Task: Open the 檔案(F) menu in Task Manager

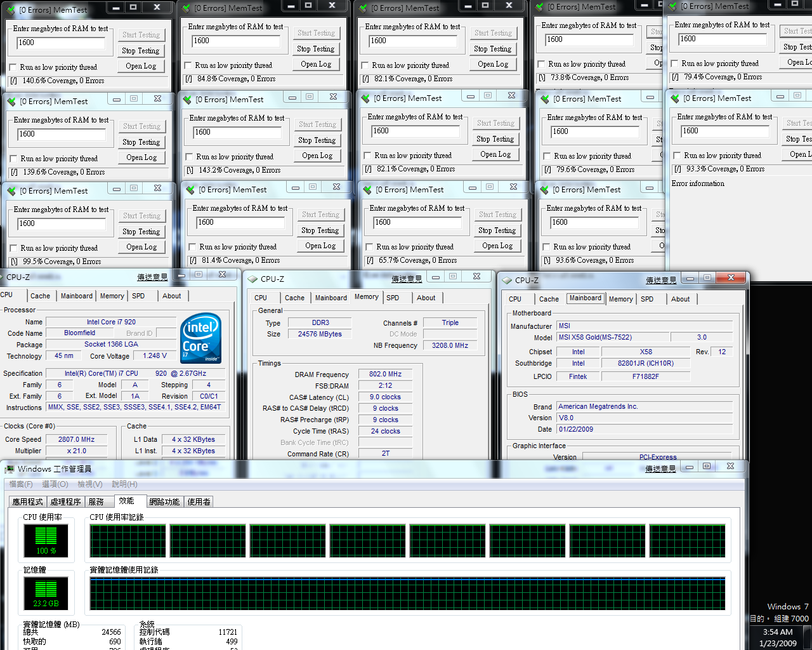Action: [21, 484]
